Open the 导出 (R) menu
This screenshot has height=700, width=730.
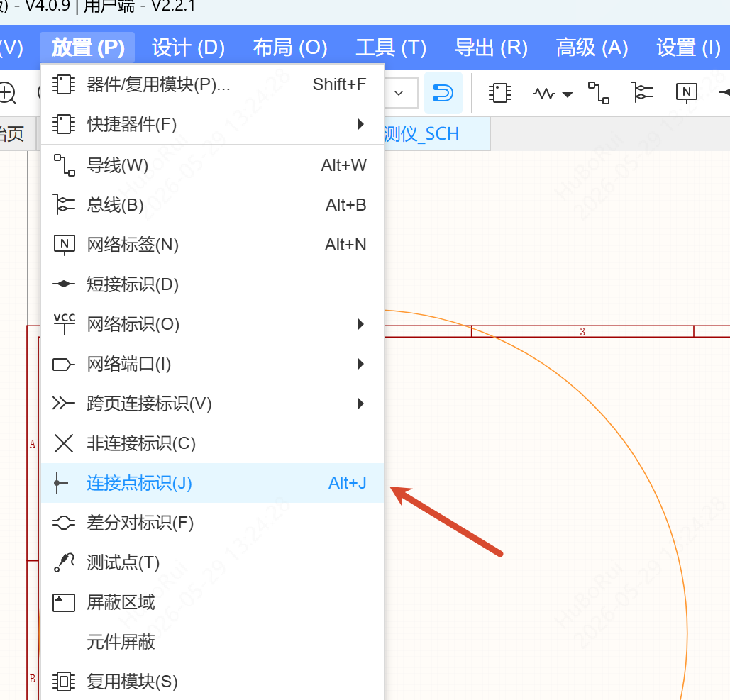491,48
